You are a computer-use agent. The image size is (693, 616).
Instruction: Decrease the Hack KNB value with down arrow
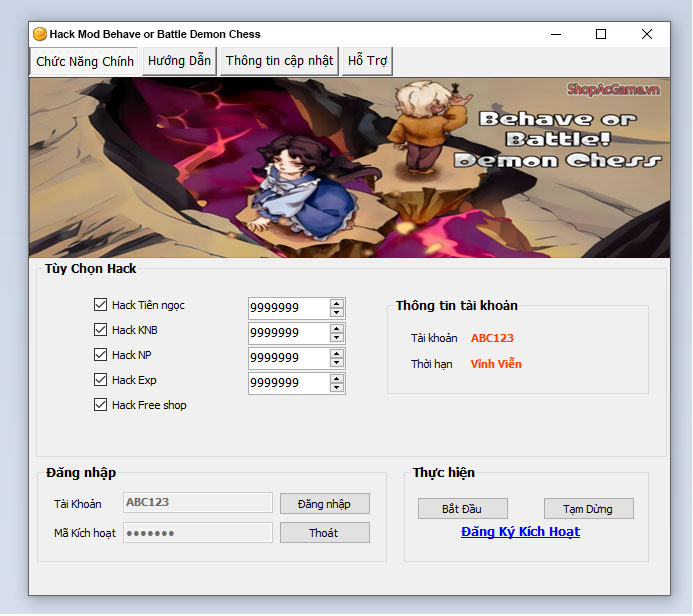coord(337,338)
